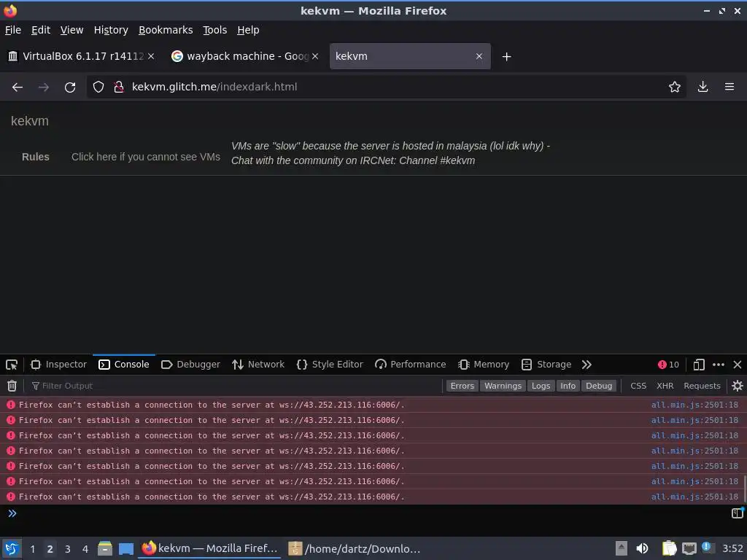The height and width of the screenshot is (560, 747).
Task: Open the volume control in tray
Action: [642, 548]
